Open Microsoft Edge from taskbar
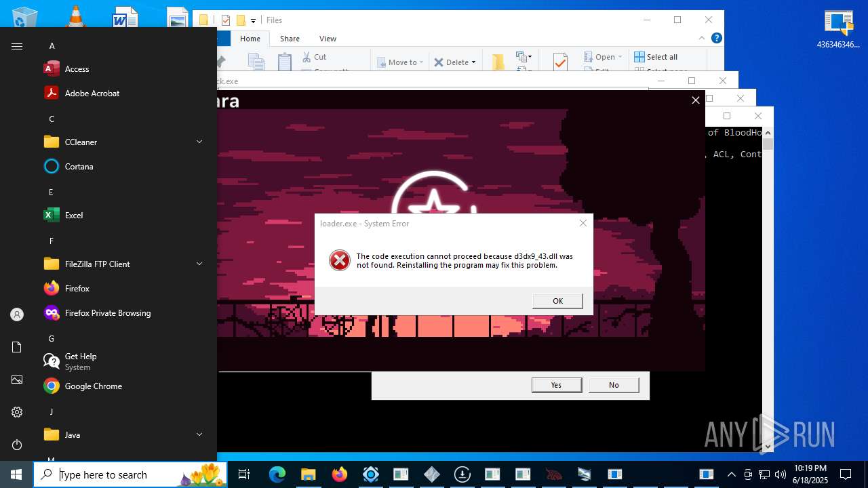This screenshot has width=868, height=488. coord(277,474)
